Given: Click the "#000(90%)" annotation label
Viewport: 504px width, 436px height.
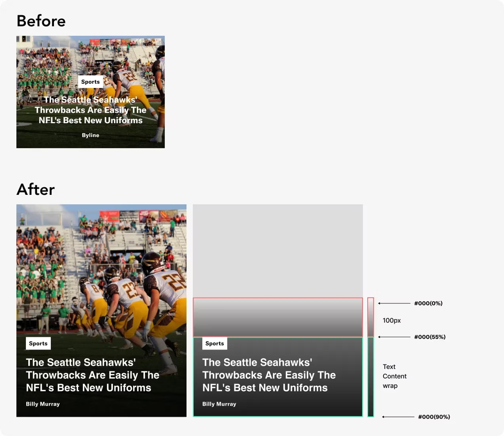Looking at the screenshot, I should coord(434,417).
